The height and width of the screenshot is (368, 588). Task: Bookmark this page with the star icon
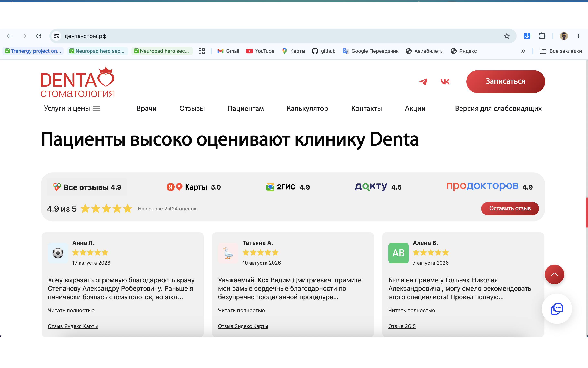[x=507, y=36]
